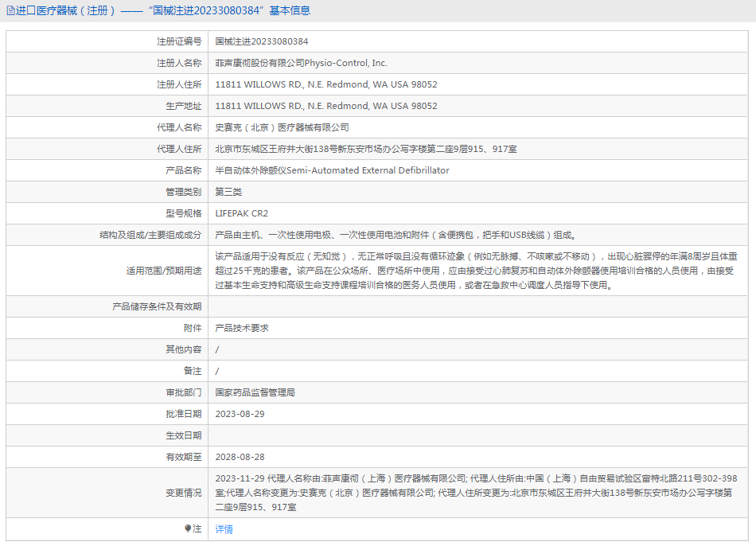Click the intended use paragraph starting 该产品适用于
The height and width of the screenshot is (546, 756).
[477, 271]
